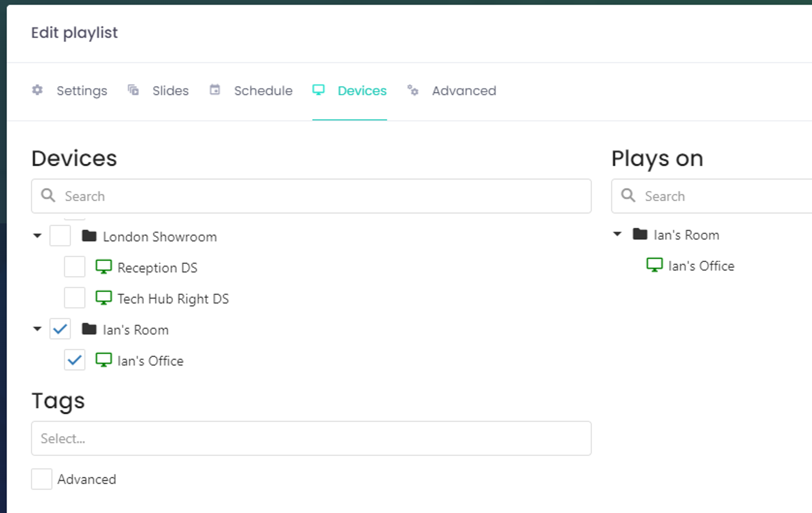812x513 pixels.
Task: Click Ian's Office monitor icon in Plays on
Action: tap(655, 265)
